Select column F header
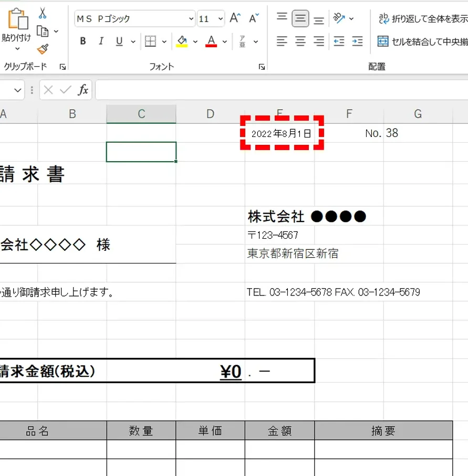 click(x=349, y=114)
